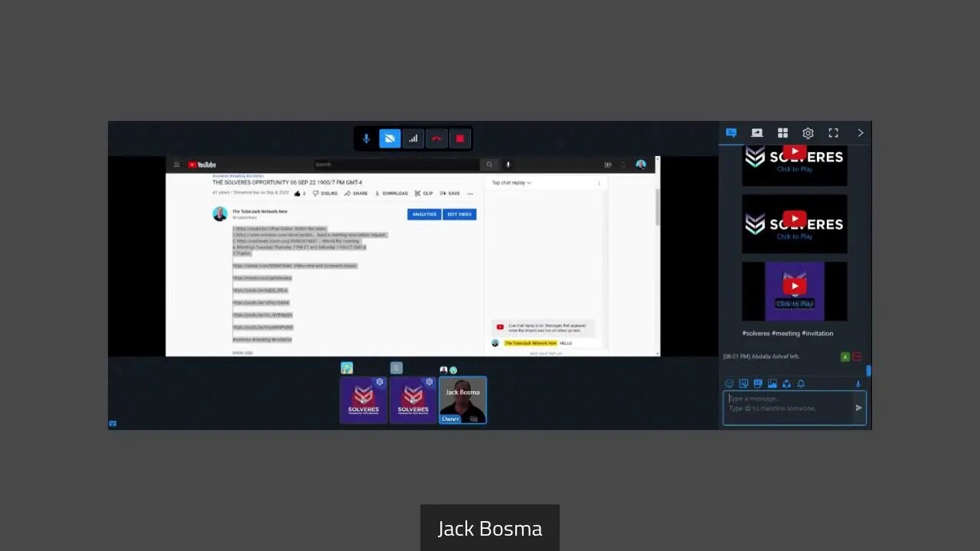Go to YouTube home logo
The width and height of the screenshot is (980, 551).
click(x=202, y=165)
